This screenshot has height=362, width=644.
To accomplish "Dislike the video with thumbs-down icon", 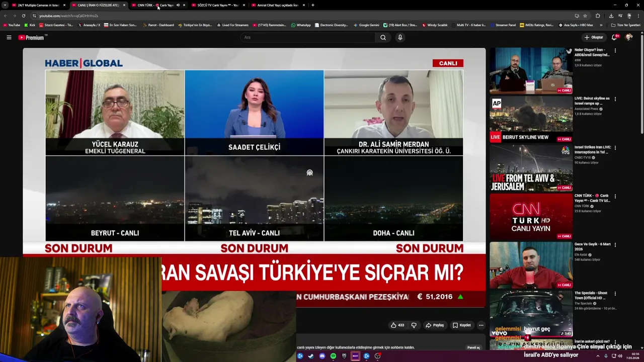I will pyautogui.click(x=414, y=325).
